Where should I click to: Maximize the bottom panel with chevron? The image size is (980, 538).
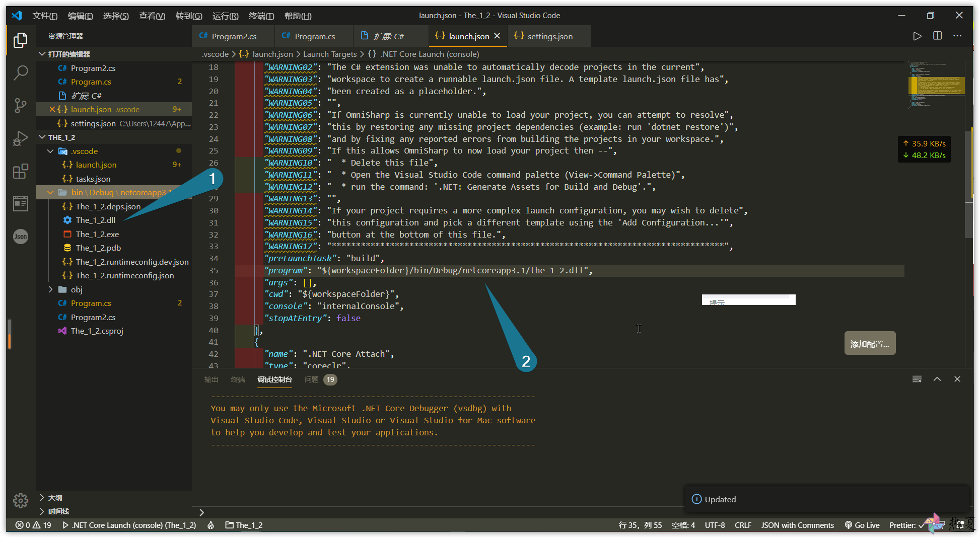[937, 379]
